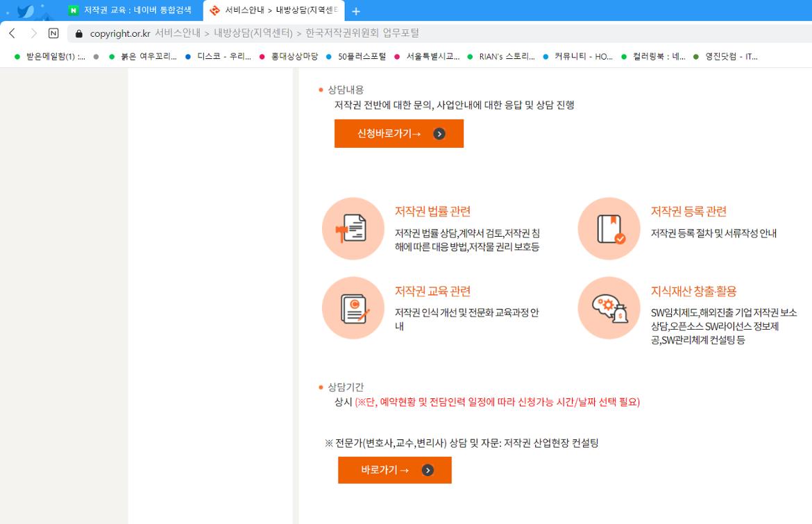Select the 저작권 교육 관련 certificate icon
The height and width of the screenshot is (524, 812).
click(x=353, y=307)
